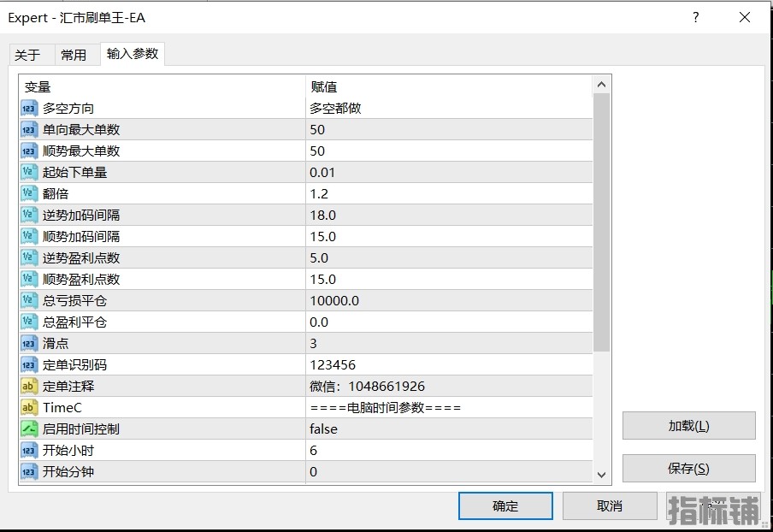Click the icon beside 滑点 parameter

click(x=29, y=344)
